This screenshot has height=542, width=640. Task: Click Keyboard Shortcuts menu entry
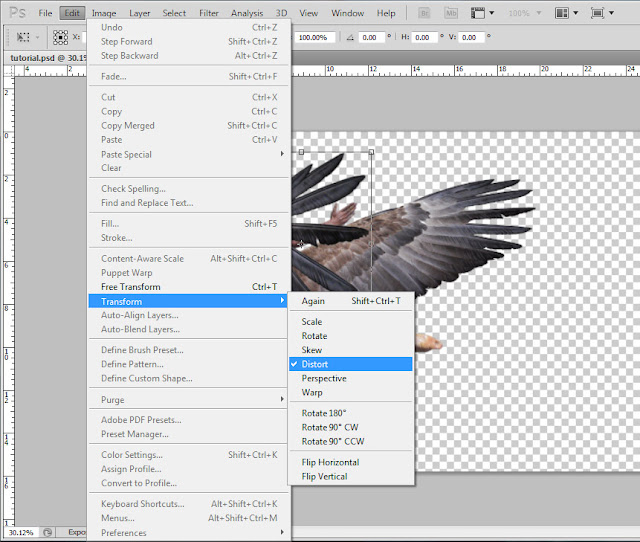pyautogui.click(x=188, y=504)
